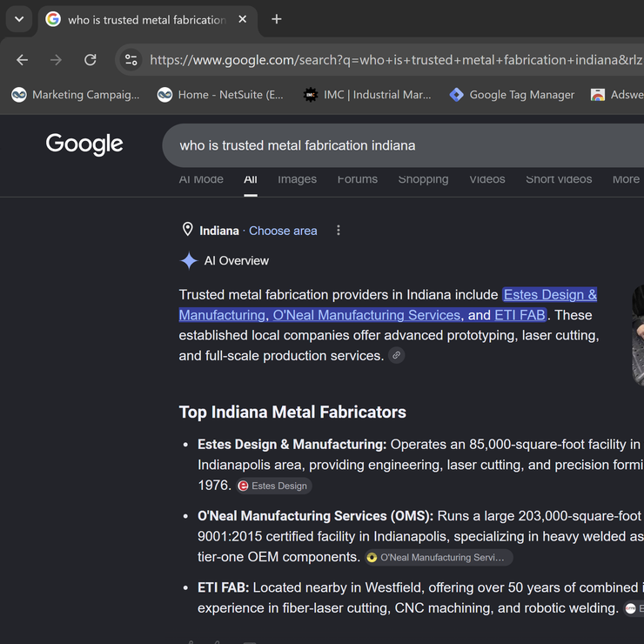The height and width of the screenshot is (644, 644).
Task: Click the Google search query box
Action: [402, 145]
